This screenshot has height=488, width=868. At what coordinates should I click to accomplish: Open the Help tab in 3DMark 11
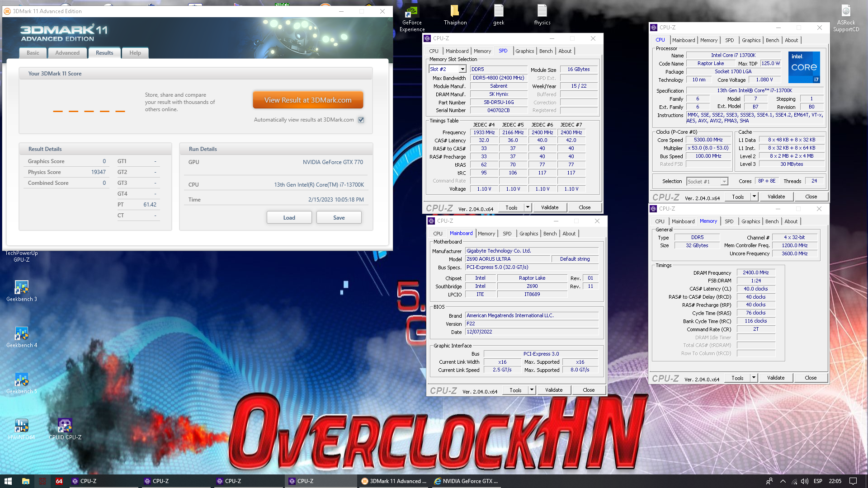(x=135, y=53)
